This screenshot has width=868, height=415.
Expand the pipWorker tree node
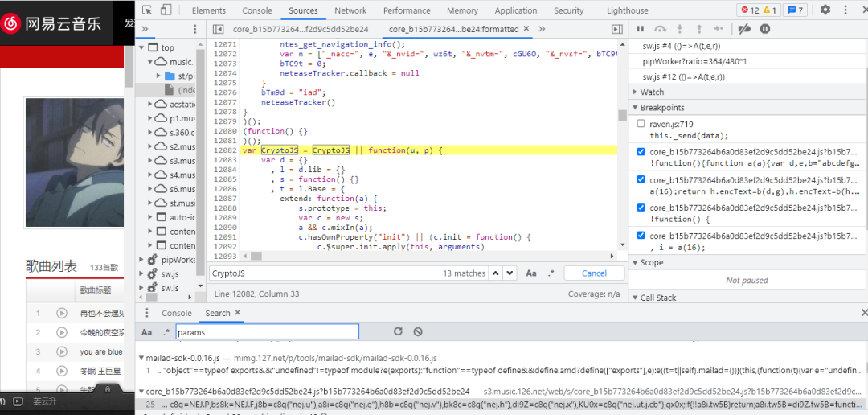142,260
